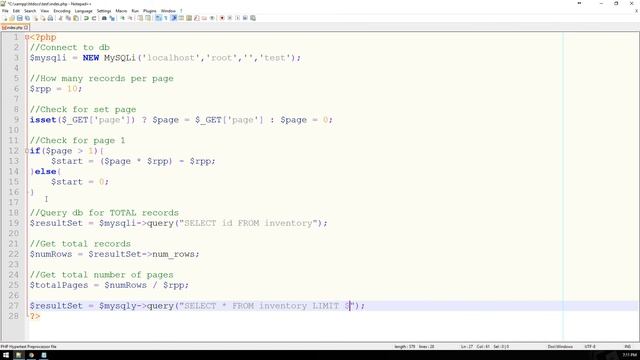Click the first app icon right of the Start button

click(x=18, y=355)
